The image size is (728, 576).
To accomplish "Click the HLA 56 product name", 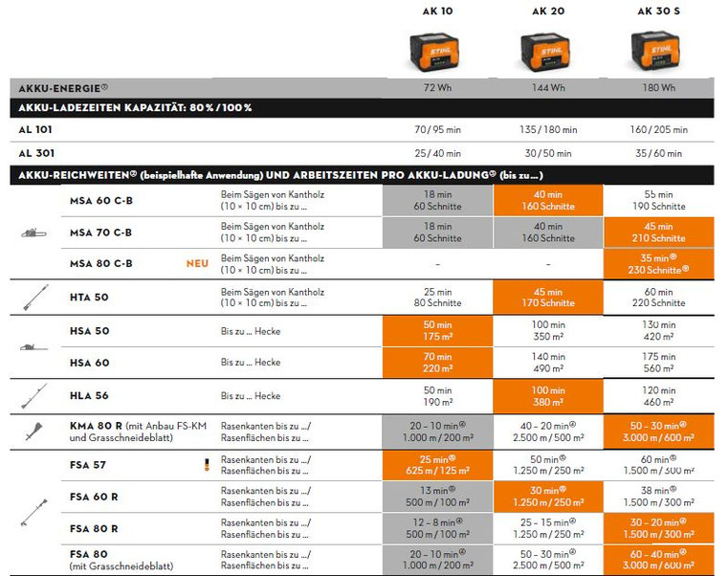I will coord(89,396).
